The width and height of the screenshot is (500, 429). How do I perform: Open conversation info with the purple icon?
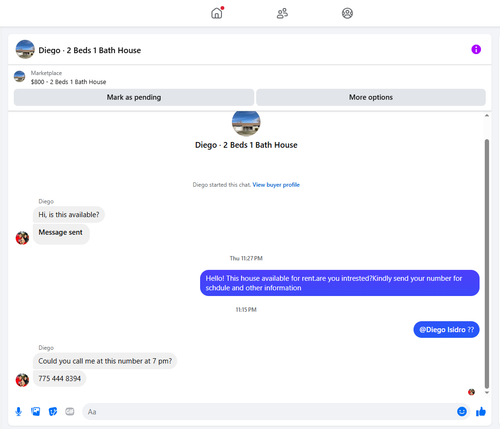pyautogui.click(x=476, y=49)
